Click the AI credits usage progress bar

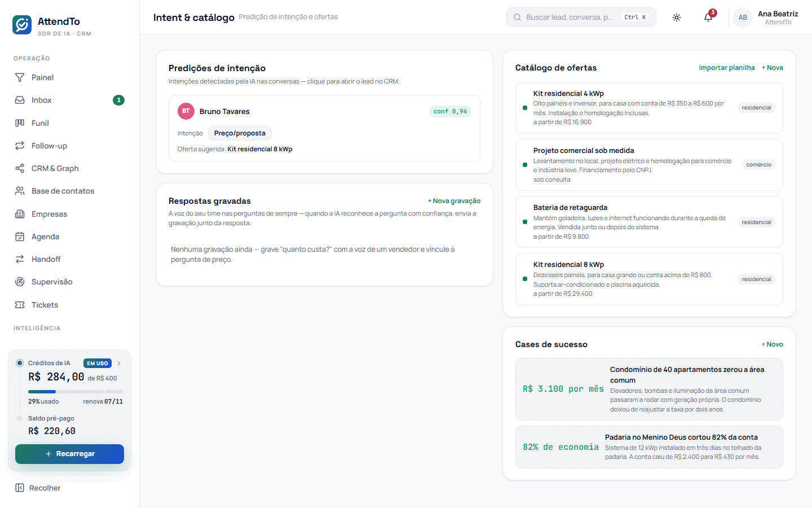[x=76, y=391]
